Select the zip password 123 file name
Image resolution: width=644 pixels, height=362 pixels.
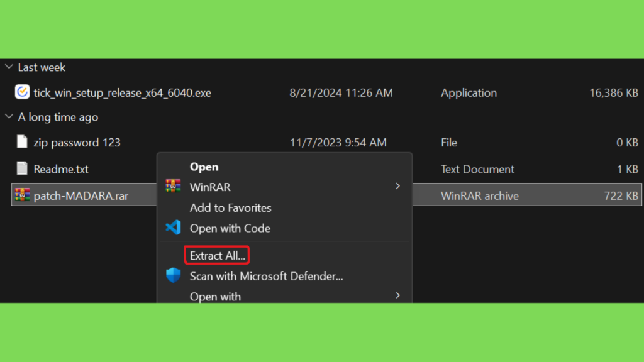(77, 143)
